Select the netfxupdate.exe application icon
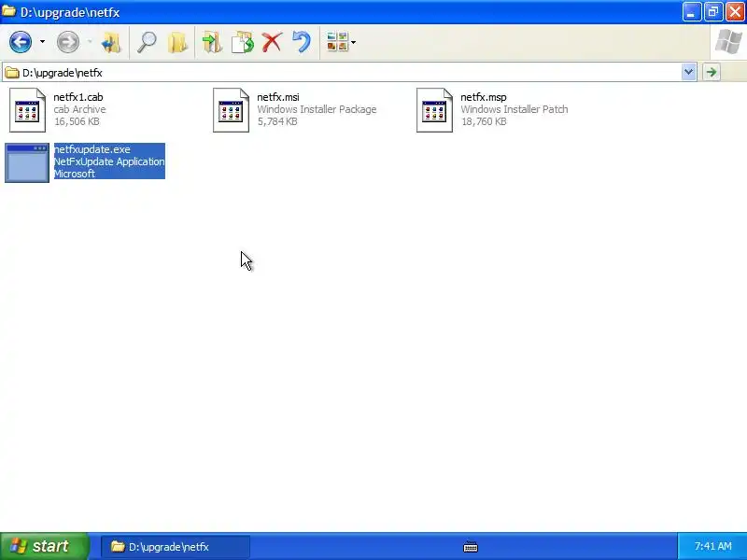Screen dimensions: 747x560 click(x=27, y=162)
